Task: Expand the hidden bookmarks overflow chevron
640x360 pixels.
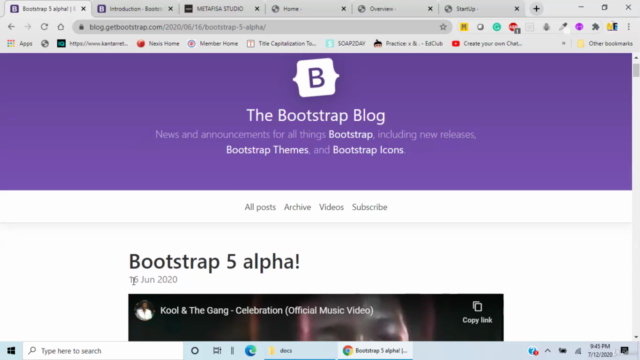Action: point(564,43)
